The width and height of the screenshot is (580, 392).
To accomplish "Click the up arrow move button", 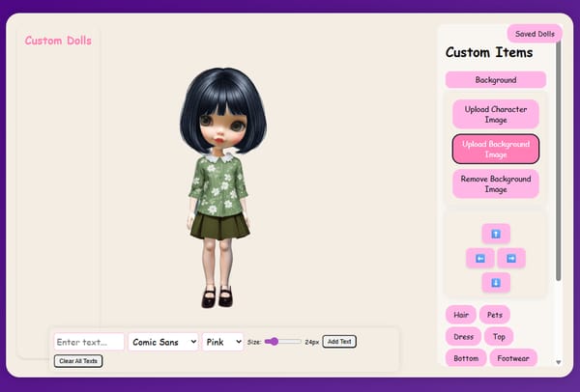I will (x=496, y=234).
